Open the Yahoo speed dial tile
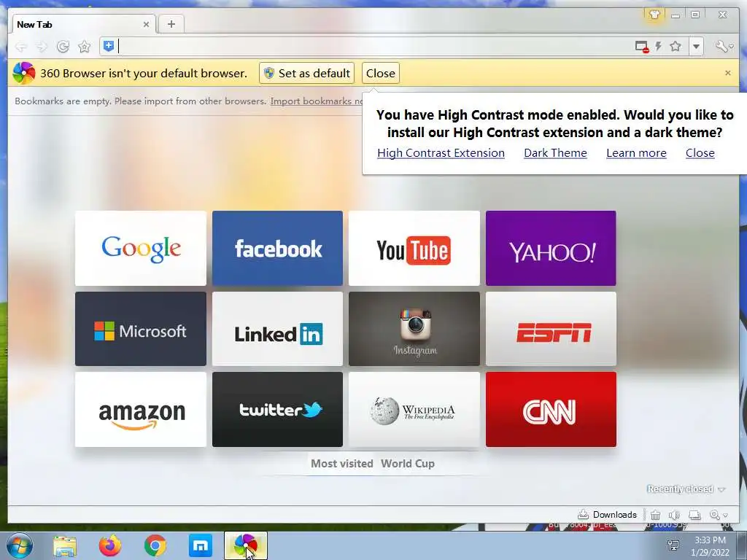The height and width of the screenshot is (560, 747). click(551, 248)
